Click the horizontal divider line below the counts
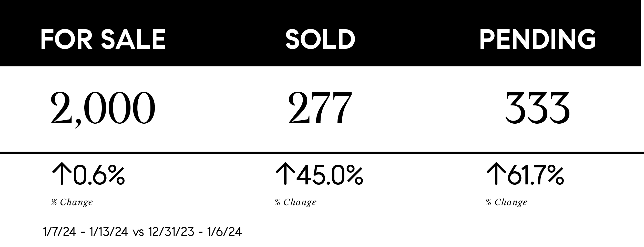 [322, 153]
